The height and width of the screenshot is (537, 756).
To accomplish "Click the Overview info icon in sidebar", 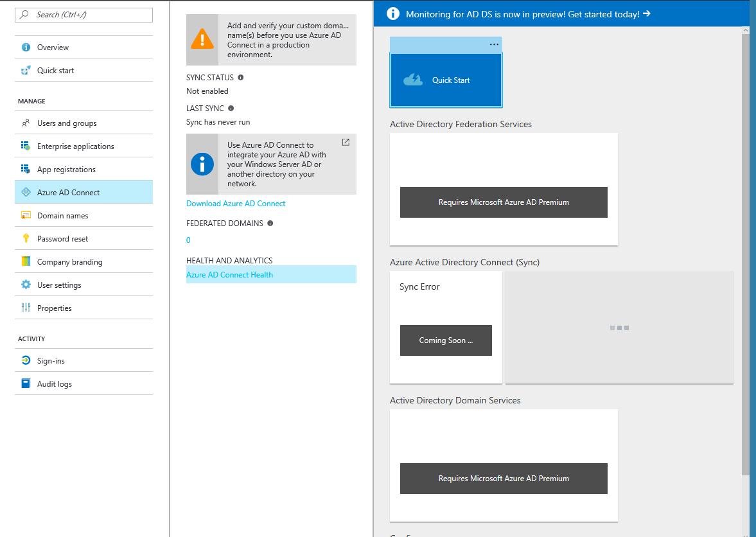I will point(26,48).
